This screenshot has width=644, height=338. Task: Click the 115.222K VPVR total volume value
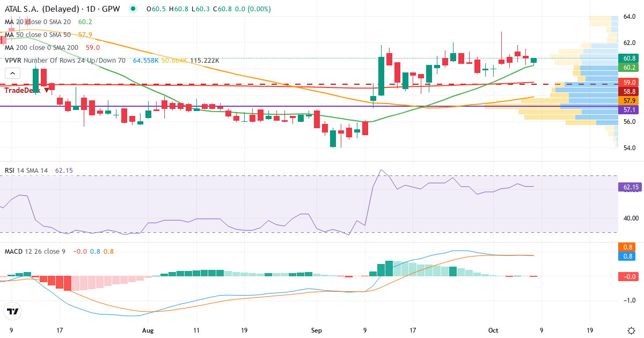click(x=204, y=61)
